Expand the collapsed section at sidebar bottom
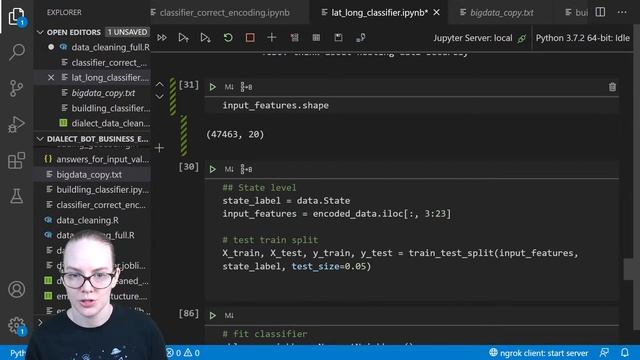 40,322
